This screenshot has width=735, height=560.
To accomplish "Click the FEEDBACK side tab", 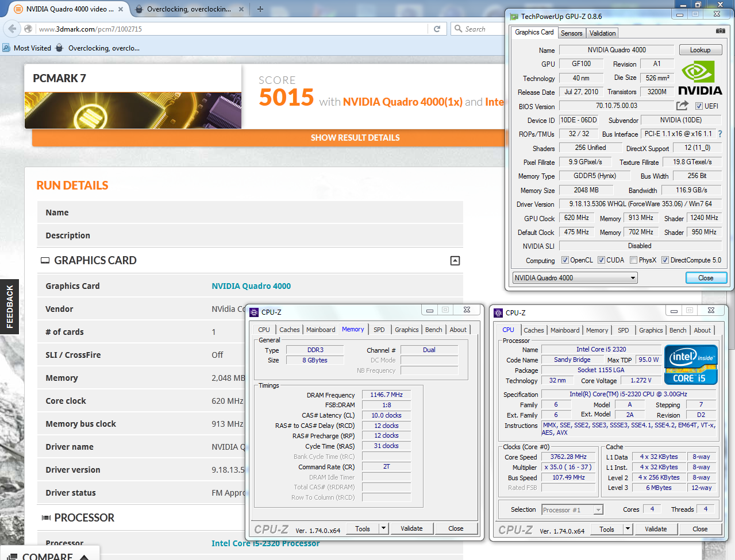I will tap(9, 307).
